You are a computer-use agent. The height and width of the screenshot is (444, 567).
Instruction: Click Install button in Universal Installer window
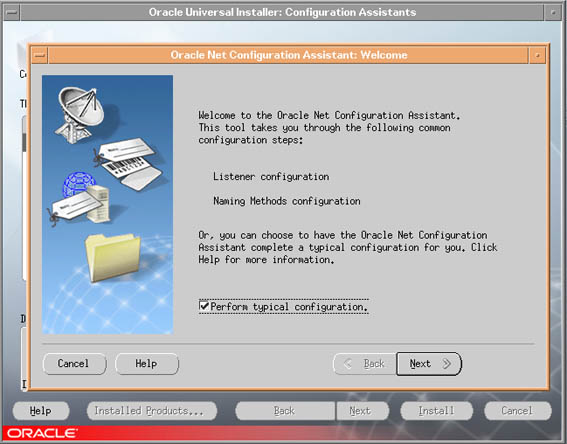coord(436,411)
